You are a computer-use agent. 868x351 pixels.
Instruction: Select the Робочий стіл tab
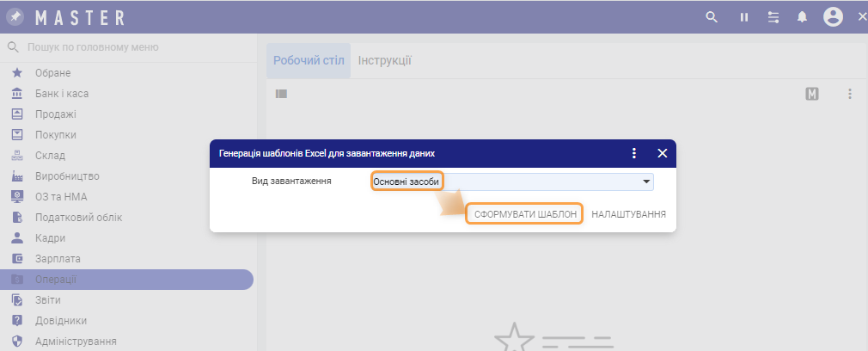[309, 60]
